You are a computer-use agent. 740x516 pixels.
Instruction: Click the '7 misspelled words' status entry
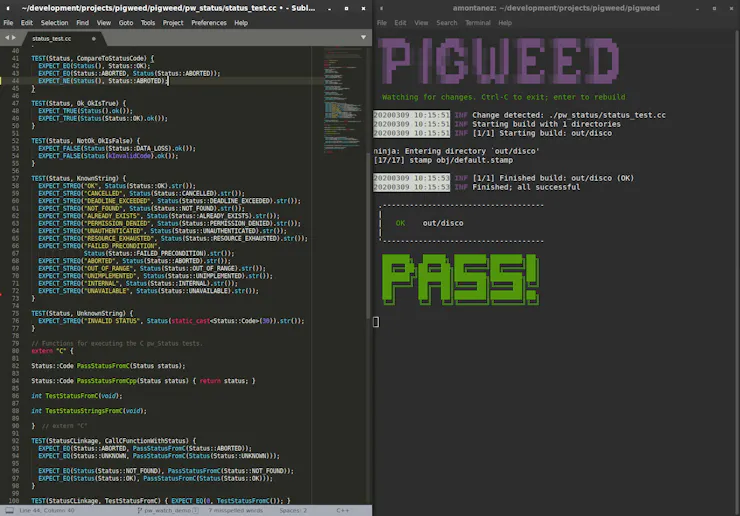[235, 510]
